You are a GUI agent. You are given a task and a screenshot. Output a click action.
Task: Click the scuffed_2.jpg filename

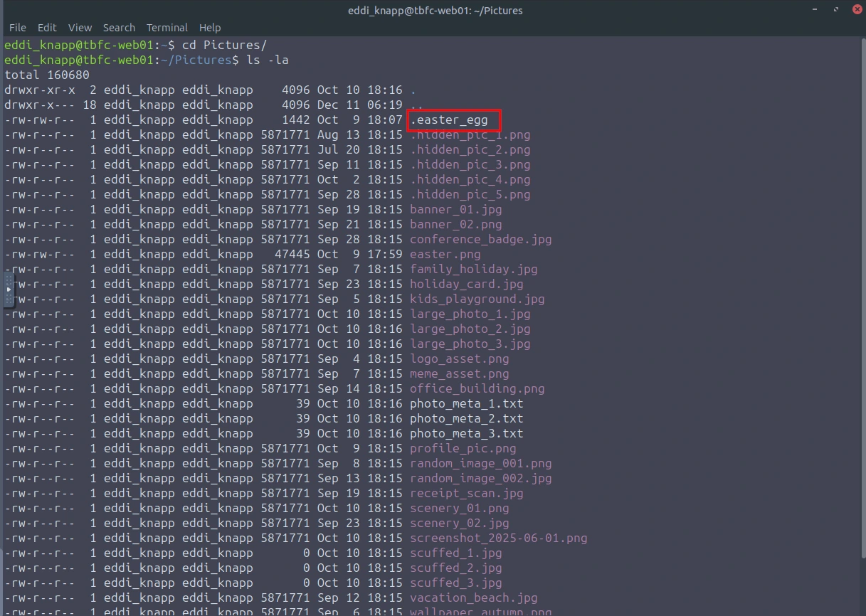click(455, 568)
